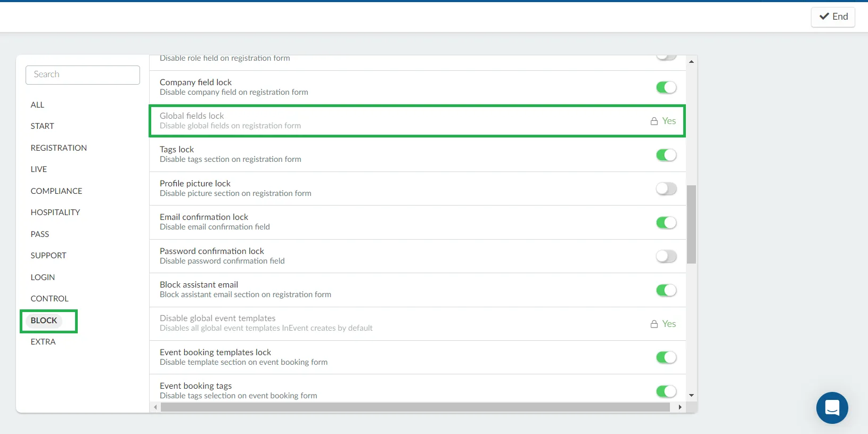Toggle Event booking tags switch
The width and height of the screenshot is (868, 434).
coord(666,391)
